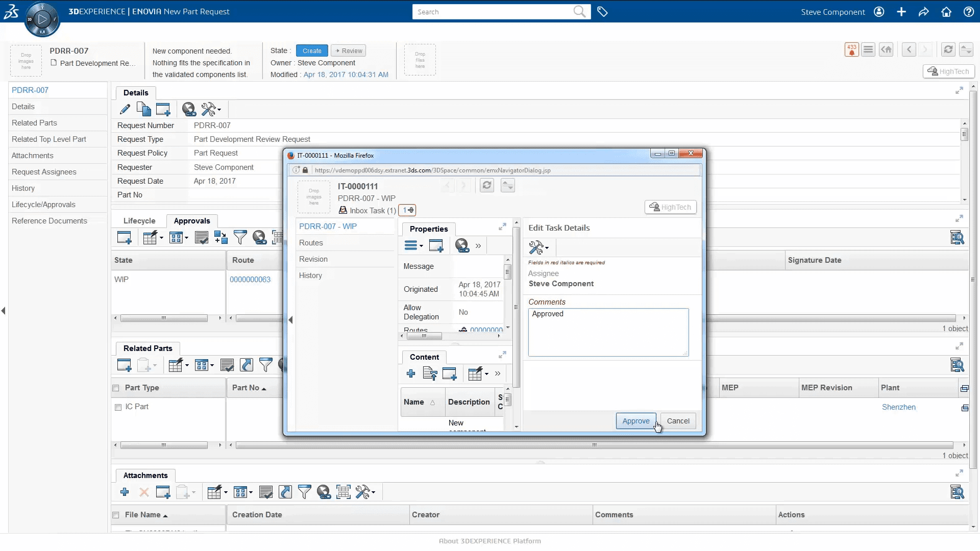Switch to the Lifecycle tab

pos(139,221)
